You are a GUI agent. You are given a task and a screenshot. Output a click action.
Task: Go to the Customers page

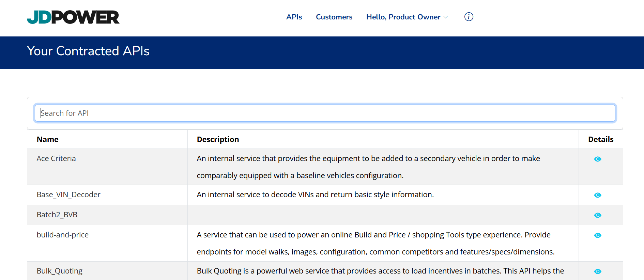334,17
